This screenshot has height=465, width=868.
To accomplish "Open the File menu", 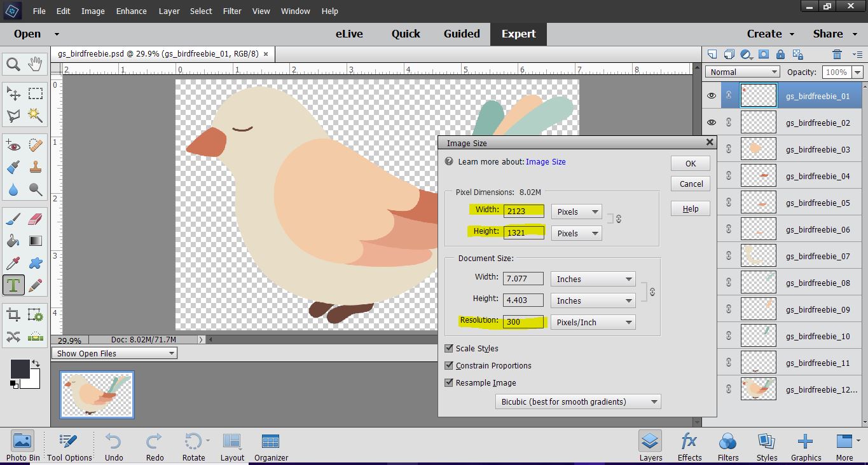I will 39,11.
